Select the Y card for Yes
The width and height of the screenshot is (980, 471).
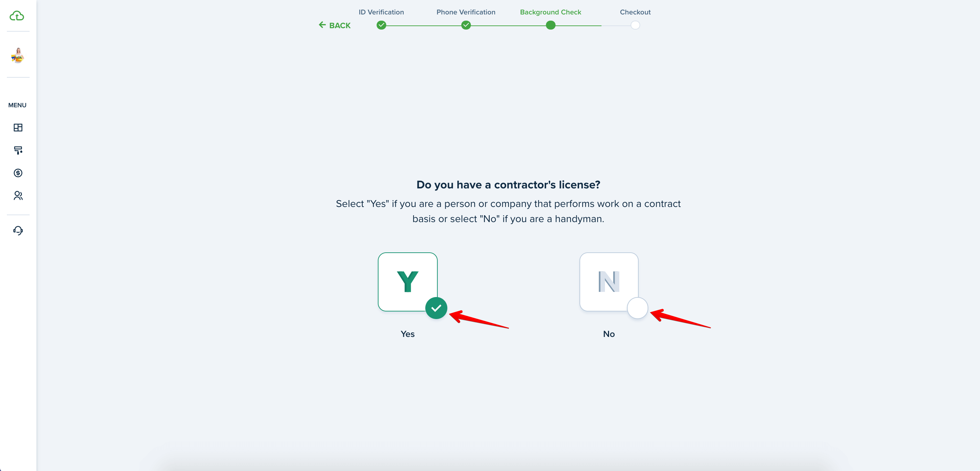pyautogui.click(x=407, y=282)
